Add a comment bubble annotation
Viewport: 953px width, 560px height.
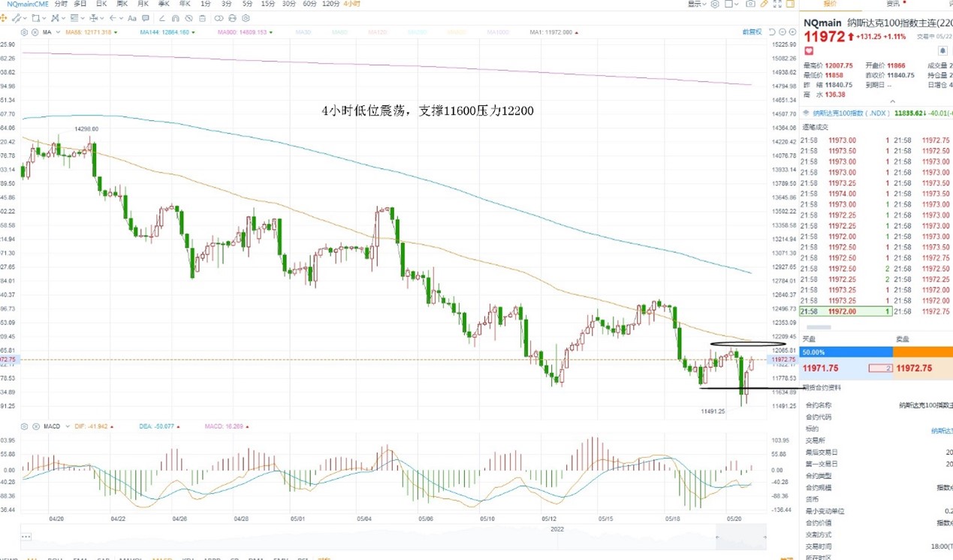point(146,18)
